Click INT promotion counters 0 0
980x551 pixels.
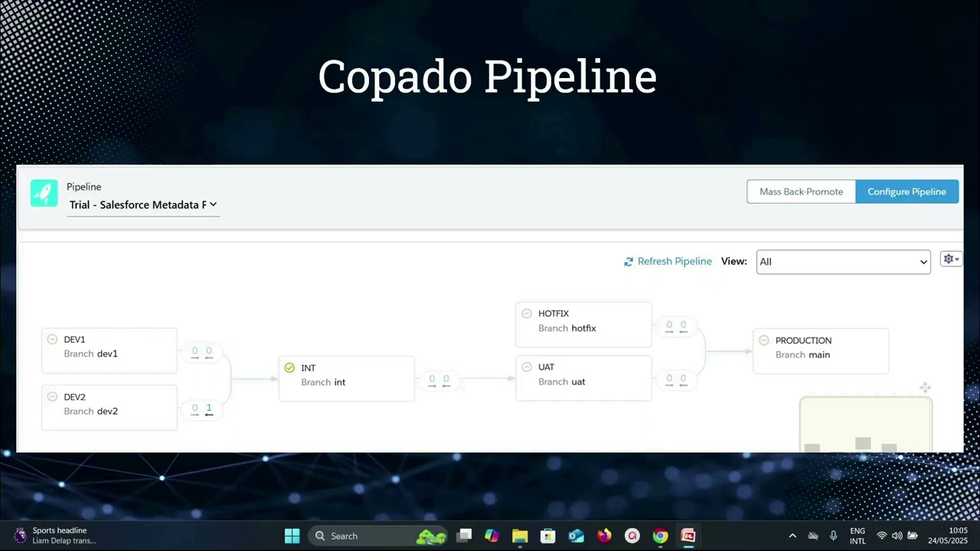[x=439, y=380]
